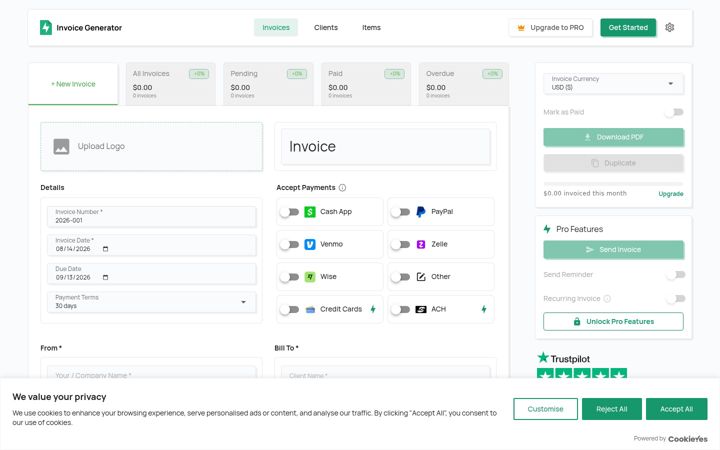The image size is (720, 450).
Task: Click the PayPal logo icon
Action: point(421,212)
